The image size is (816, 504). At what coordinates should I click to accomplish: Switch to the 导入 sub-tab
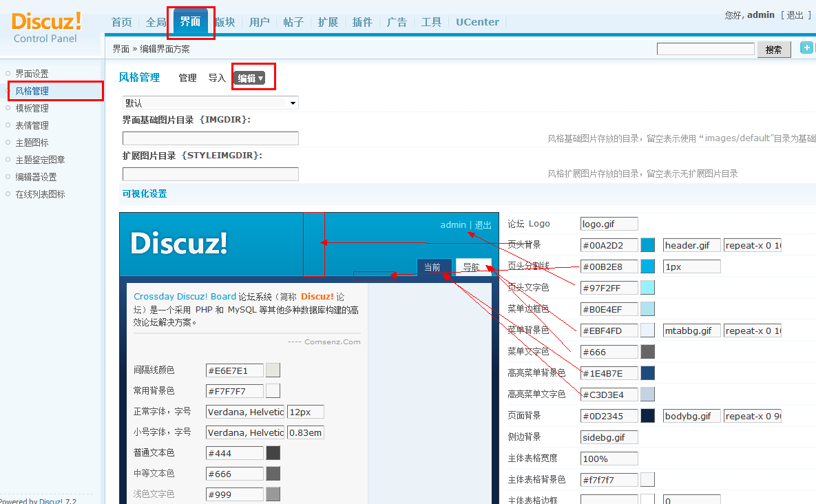pyautogui.click(x=217, y=78)
